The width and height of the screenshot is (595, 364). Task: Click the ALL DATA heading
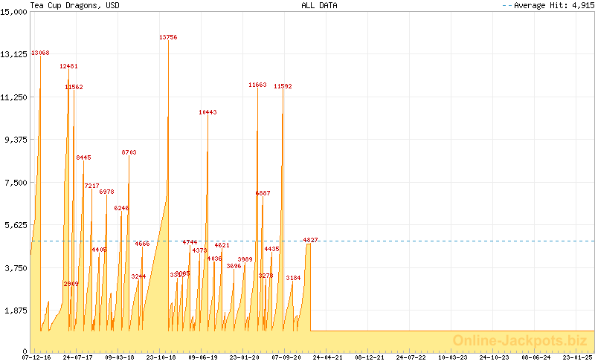point(319,5)
